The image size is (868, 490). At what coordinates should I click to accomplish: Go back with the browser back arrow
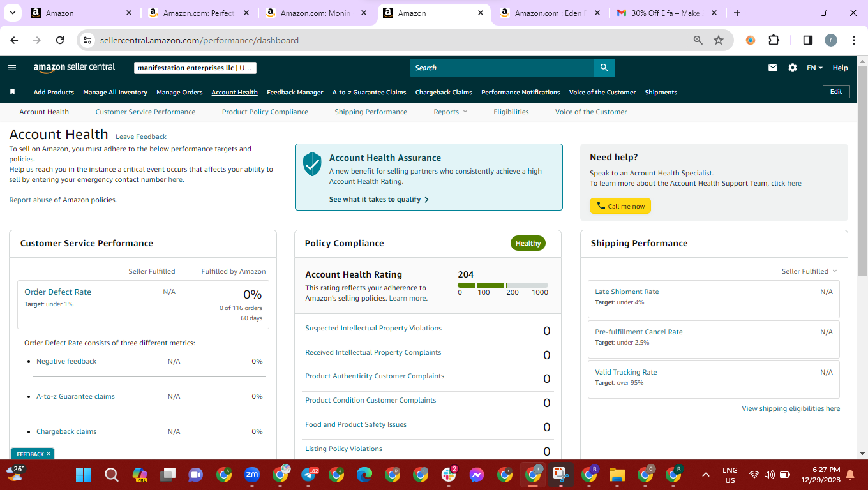click(14, 40)
